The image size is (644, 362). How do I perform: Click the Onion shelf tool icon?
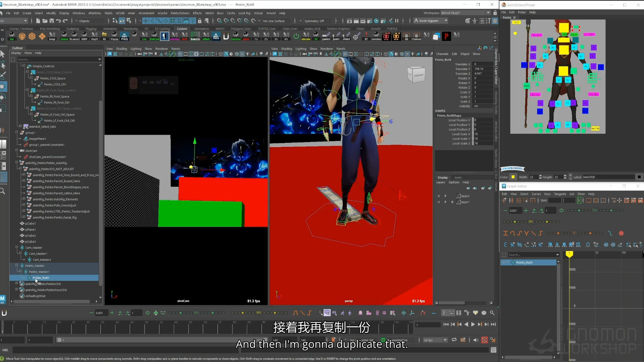(x=64, y=36)
